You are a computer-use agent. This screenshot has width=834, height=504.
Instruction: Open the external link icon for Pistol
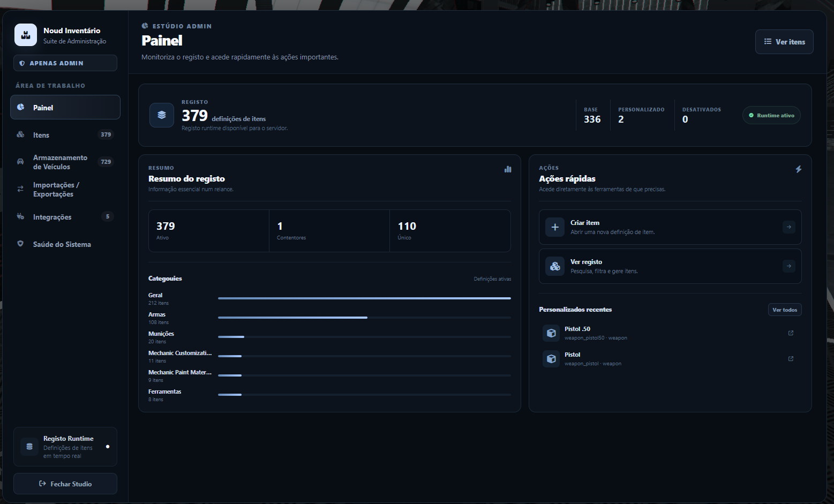click(x=791, y=359)
